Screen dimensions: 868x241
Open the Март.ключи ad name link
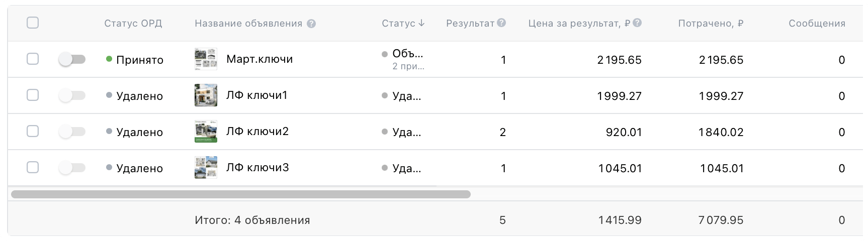pyautogui.click(x=259, y=59)
